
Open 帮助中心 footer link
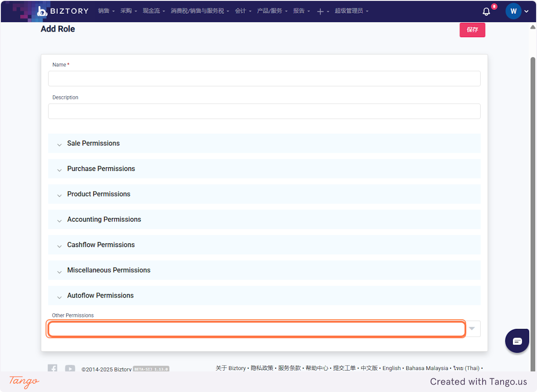pos(317,368)
